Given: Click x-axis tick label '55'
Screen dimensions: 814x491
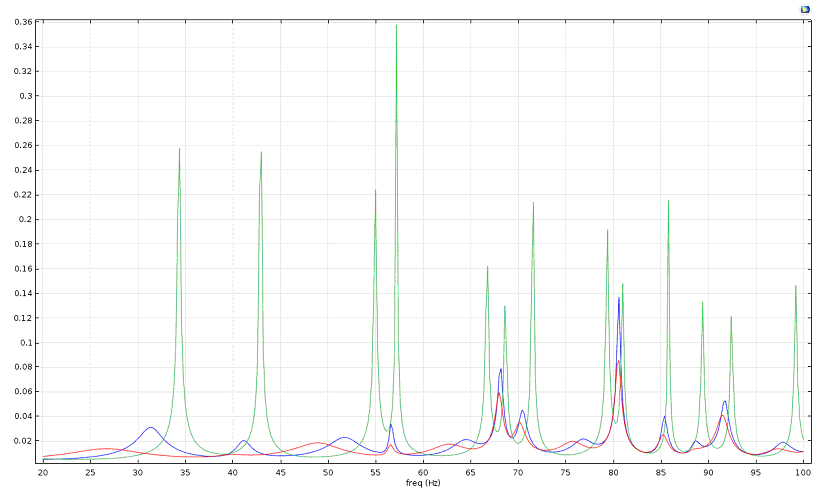Looking at the screenshot, I should [375, 472].
